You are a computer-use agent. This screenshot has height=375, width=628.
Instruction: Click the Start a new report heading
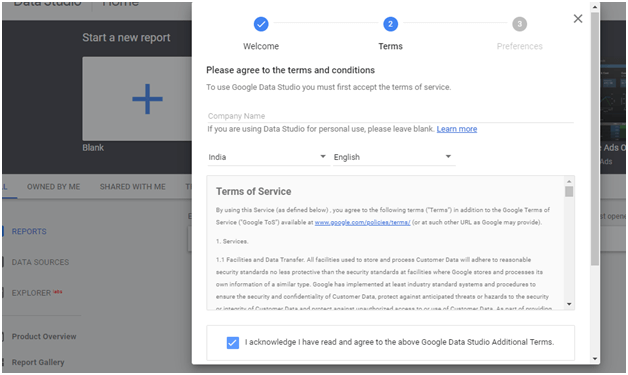pos(126,38)
